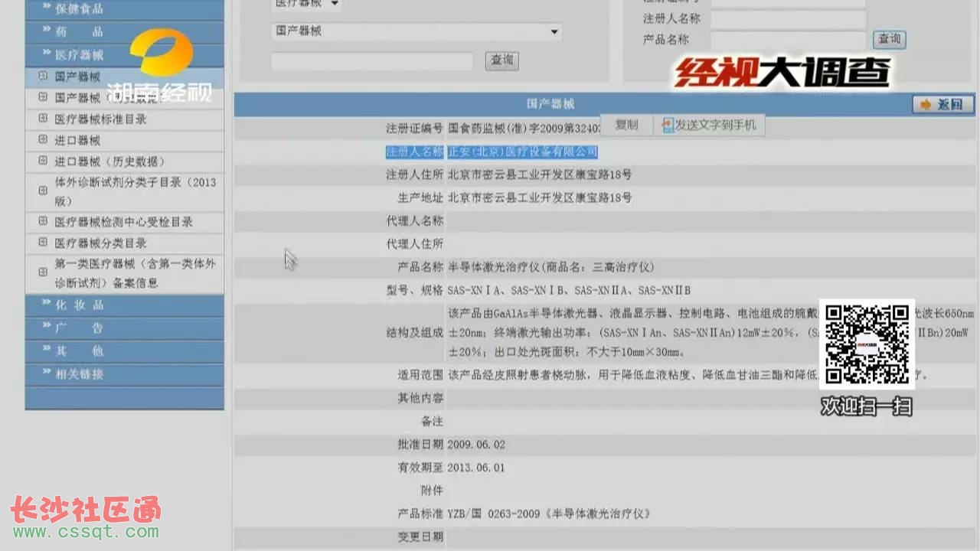This screenshot has width=980, height=551.
Task: Click highlighted text 正安(北京)医疗设备有限公司
Action: [x=522, y=152]
